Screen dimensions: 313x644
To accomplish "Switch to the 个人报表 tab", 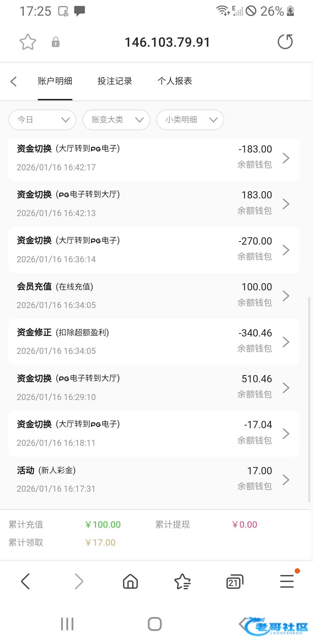I will pyautogui.click(x=175, y=81).
